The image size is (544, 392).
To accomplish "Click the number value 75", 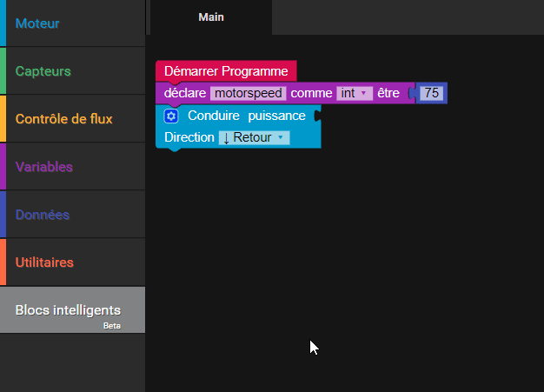I will tap(431, 93).
